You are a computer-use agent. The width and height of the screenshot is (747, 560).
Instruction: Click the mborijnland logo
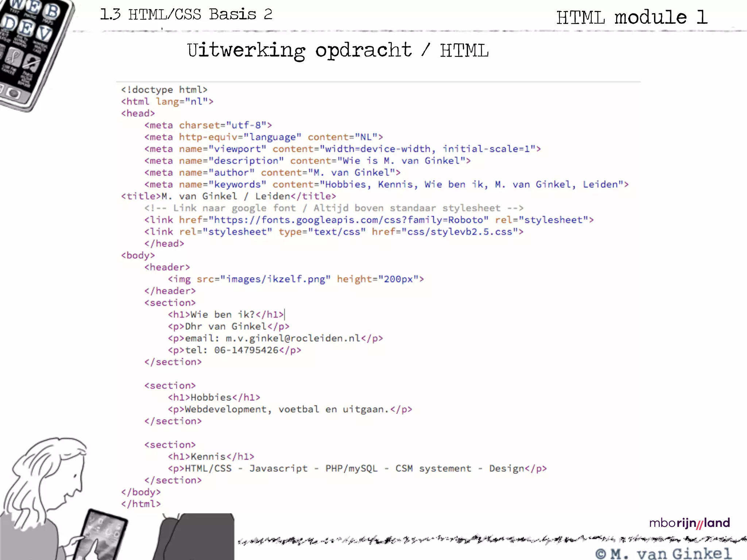[x=690, y=523]
